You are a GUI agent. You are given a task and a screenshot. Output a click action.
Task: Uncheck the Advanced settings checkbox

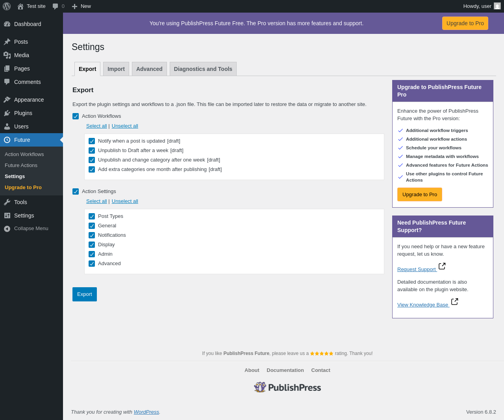coord(92,264)
